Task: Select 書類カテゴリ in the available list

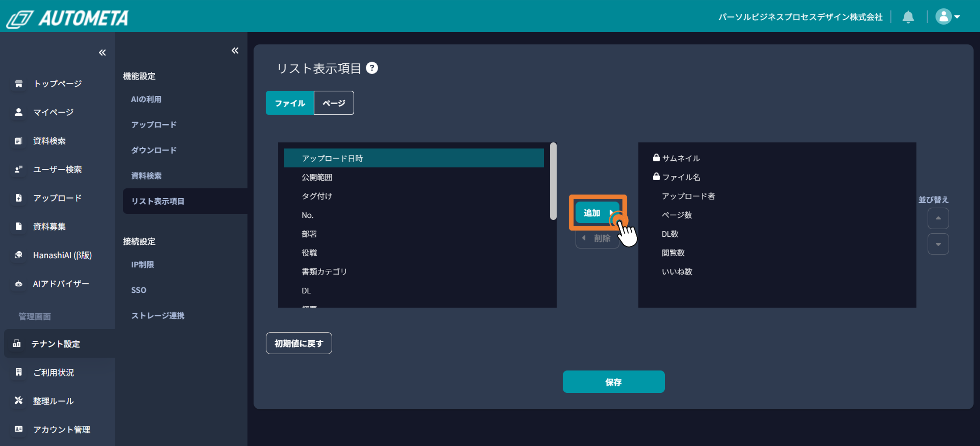Action: 414,272
